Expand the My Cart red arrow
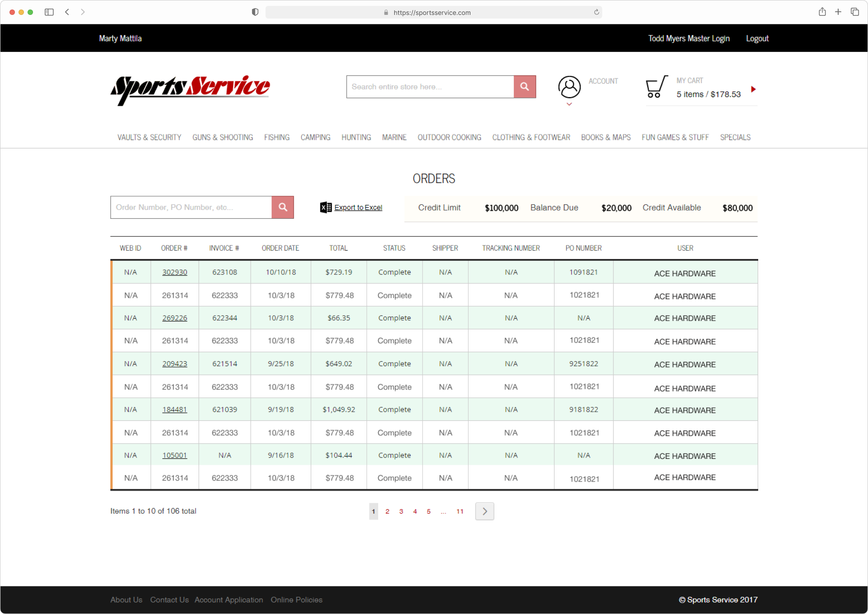 (x=753, y=89)
